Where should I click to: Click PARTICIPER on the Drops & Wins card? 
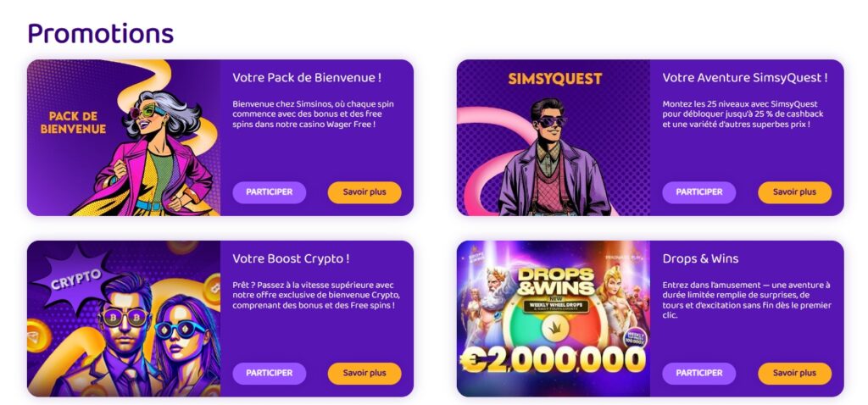coord(698,373)
